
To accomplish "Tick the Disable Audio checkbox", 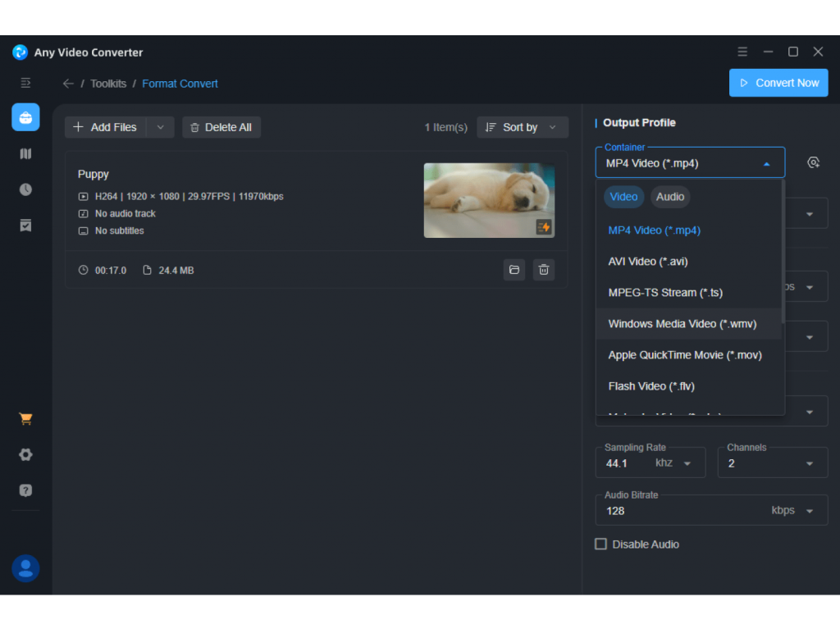I will (601, 545).
